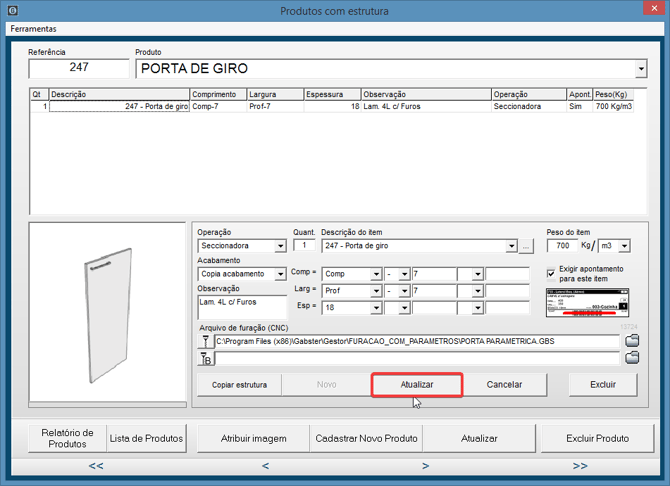670x486 pixels.
Task: Go to next product with > arrow
Action: tap(426, 466)
